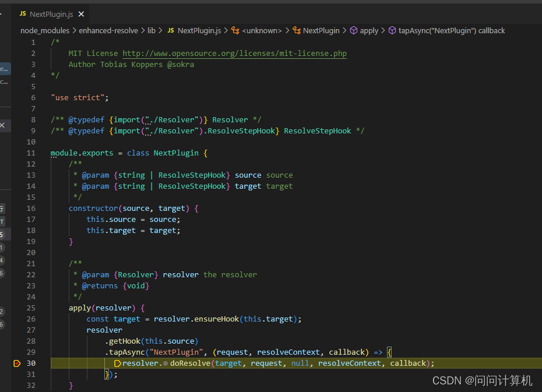This screenshot has height=392, width=542.
Task: Click method cube icon before apply
Action: (354, 31)
